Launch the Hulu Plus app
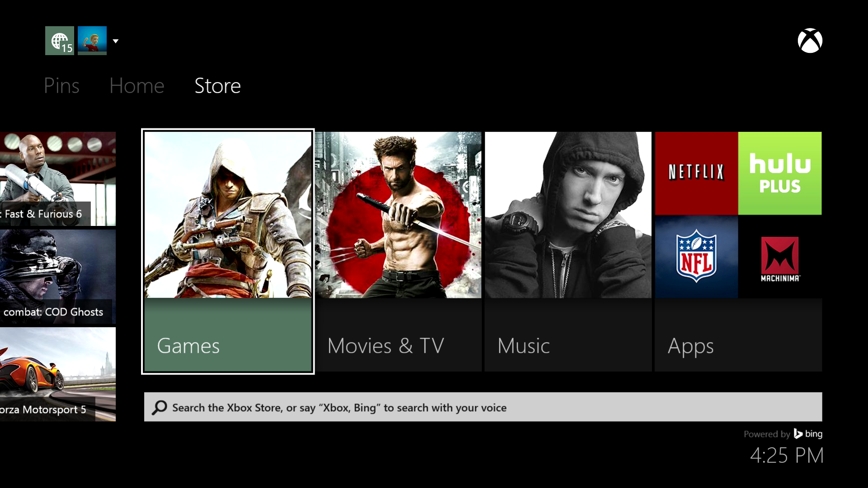The width and height of the screenshot is (868, 488). pyautogui.click(x=780, y=173)
